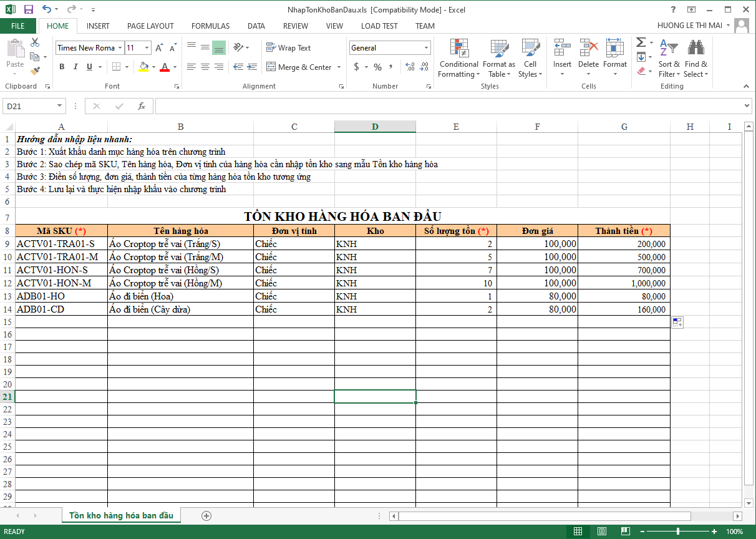Open Sort & Filter options
Viewport: 756px width, 539px height.
point(669,59)
